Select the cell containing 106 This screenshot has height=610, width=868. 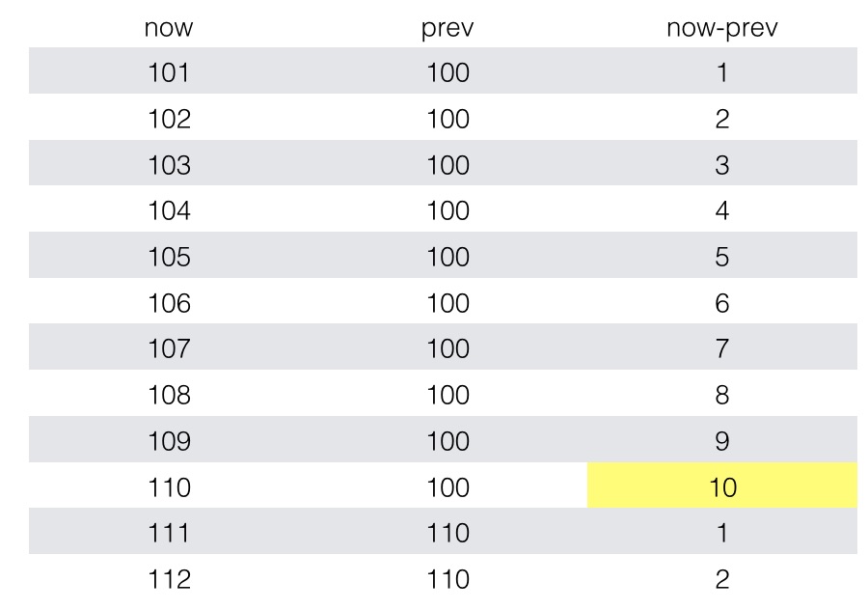(x=169, y=303)
